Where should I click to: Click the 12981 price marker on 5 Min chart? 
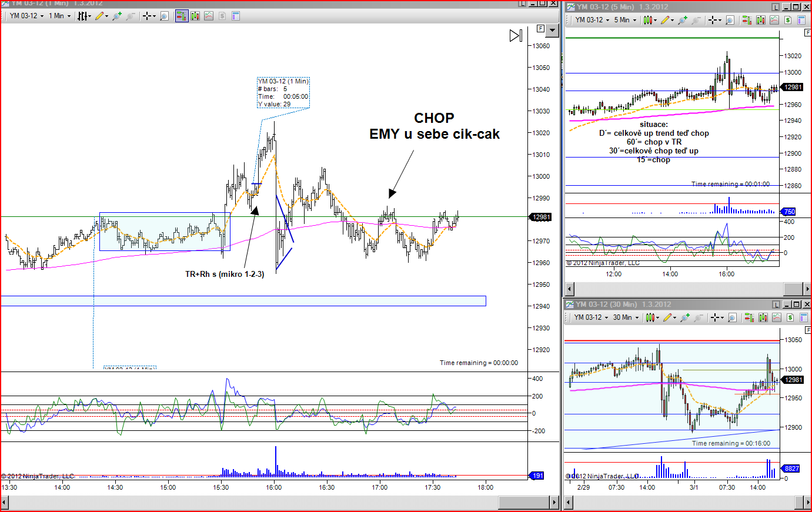pos(793,87)
